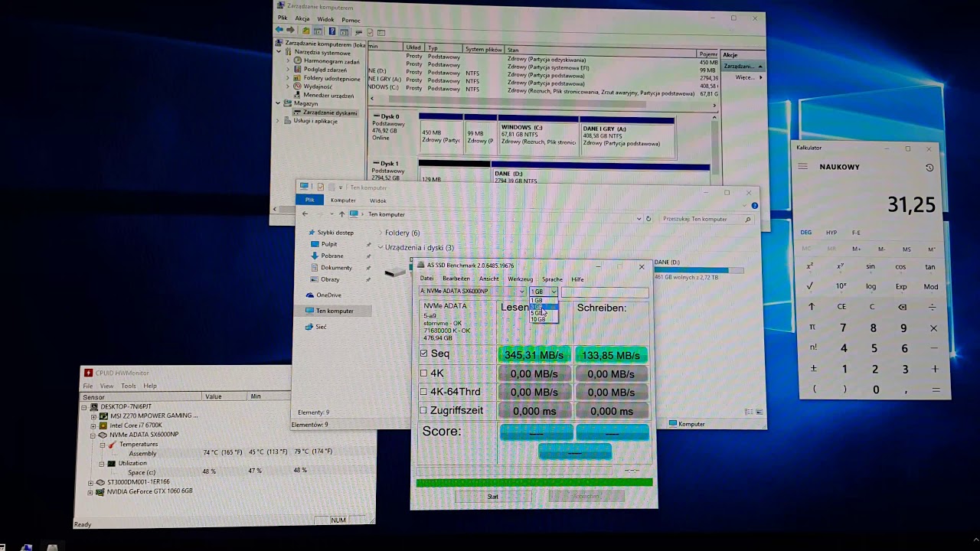This screenshot has width=980, height=551.
Task: Expand the Intel Core i7 6700K node
Action: (93, 425)
